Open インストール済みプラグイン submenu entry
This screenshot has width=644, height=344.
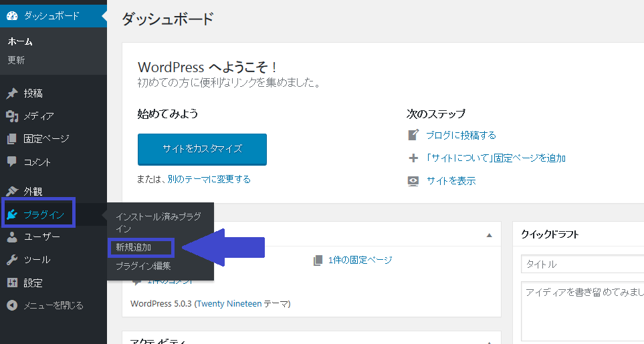(158, 222)
